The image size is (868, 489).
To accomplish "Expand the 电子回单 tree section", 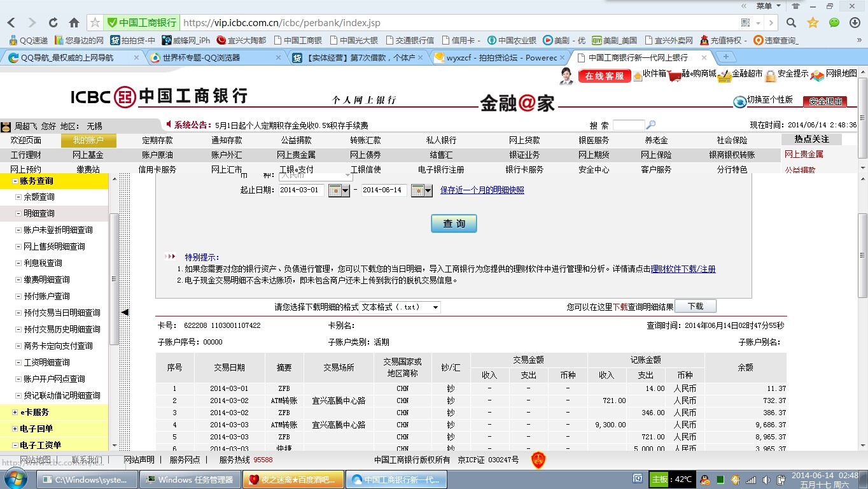I will 15,429.
